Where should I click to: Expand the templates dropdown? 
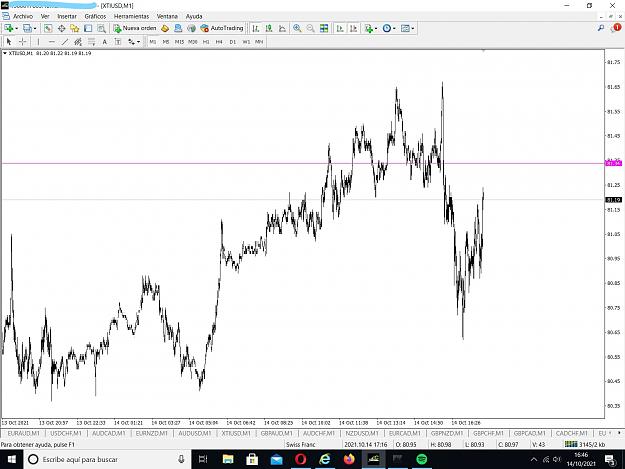[x=413, y=29]
